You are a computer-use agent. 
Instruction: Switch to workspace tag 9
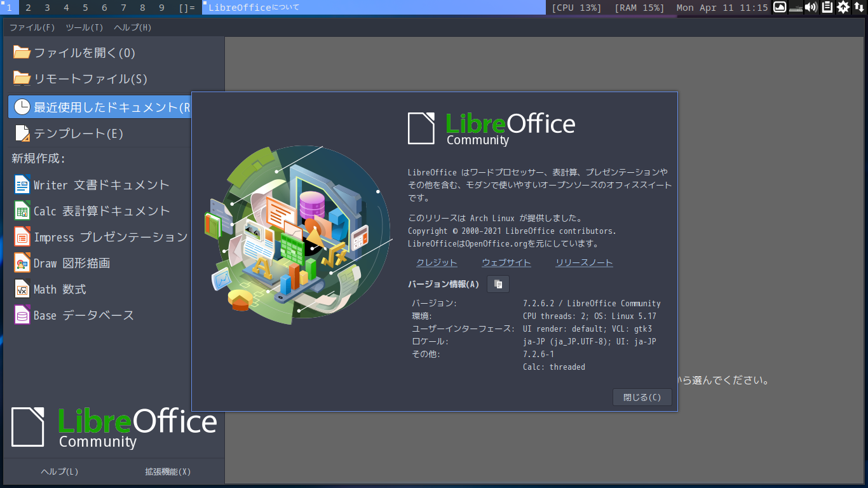coord(162,8)
